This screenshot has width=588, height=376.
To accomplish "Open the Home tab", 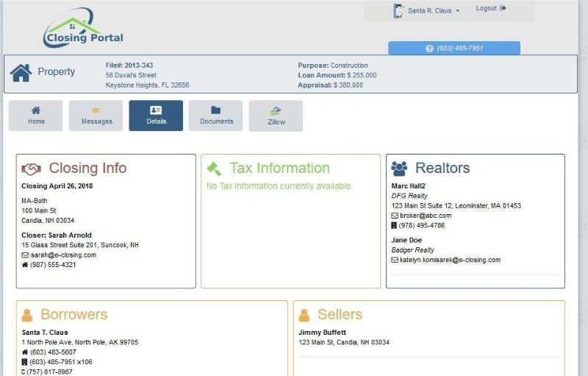I will [35, 116].
